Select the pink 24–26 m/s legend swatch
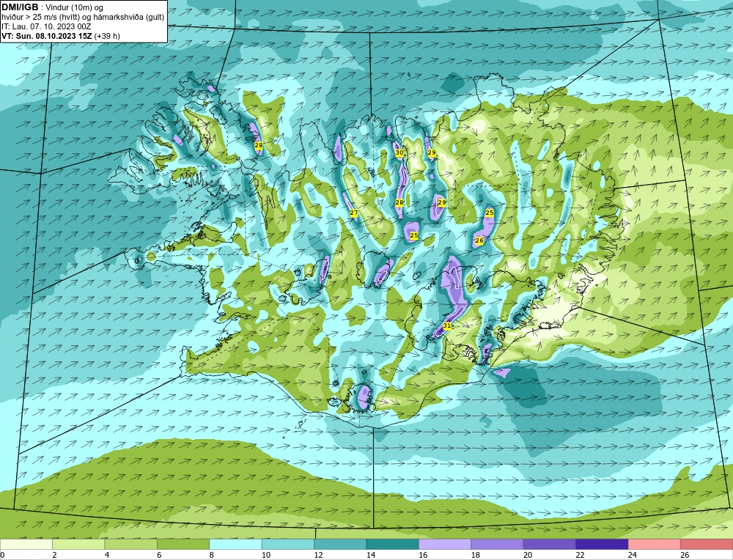This screenshot has height=560, width=733. click(x=655, y=544)
